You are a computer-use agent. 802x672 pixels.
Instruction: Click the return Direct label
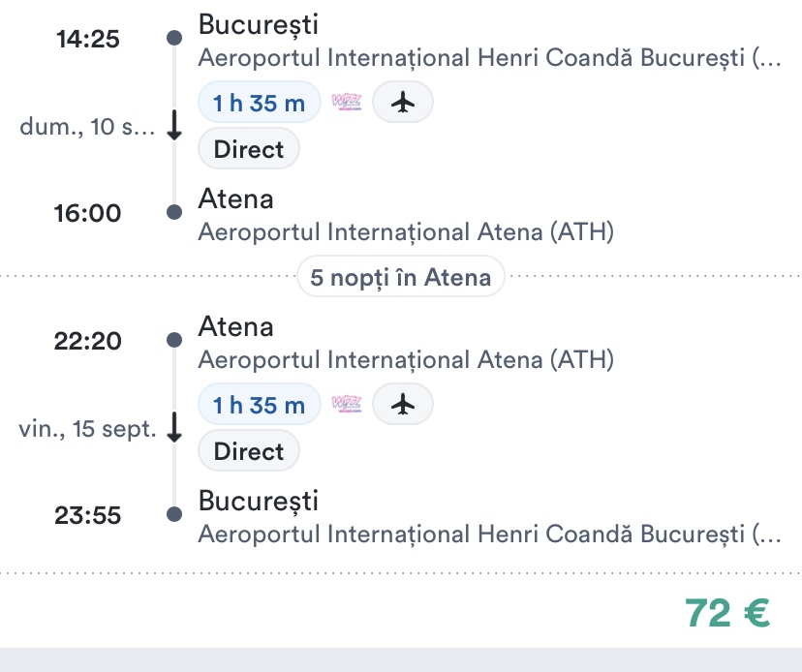249,451
